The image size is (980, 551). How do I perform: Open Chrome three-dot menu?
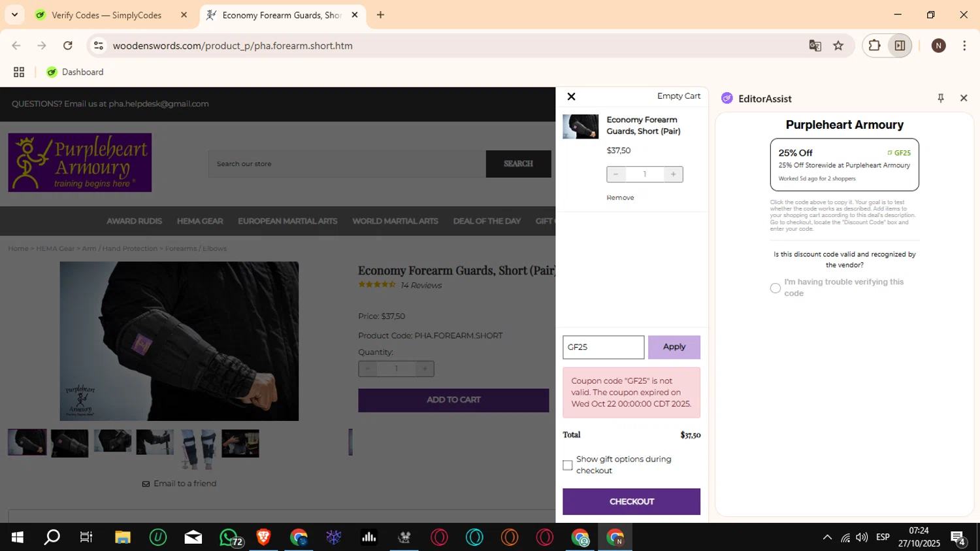pos(964,46)
